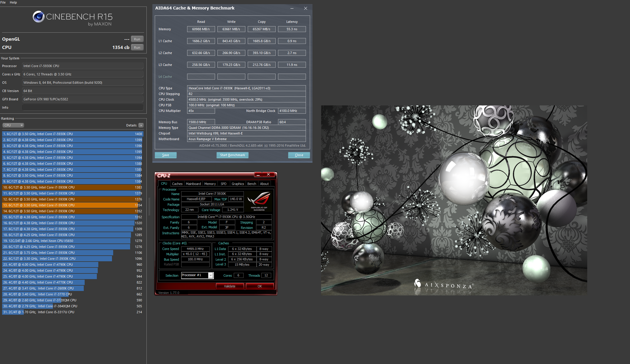Click the Cinebench rendered spheres image

tap(454, 200)
